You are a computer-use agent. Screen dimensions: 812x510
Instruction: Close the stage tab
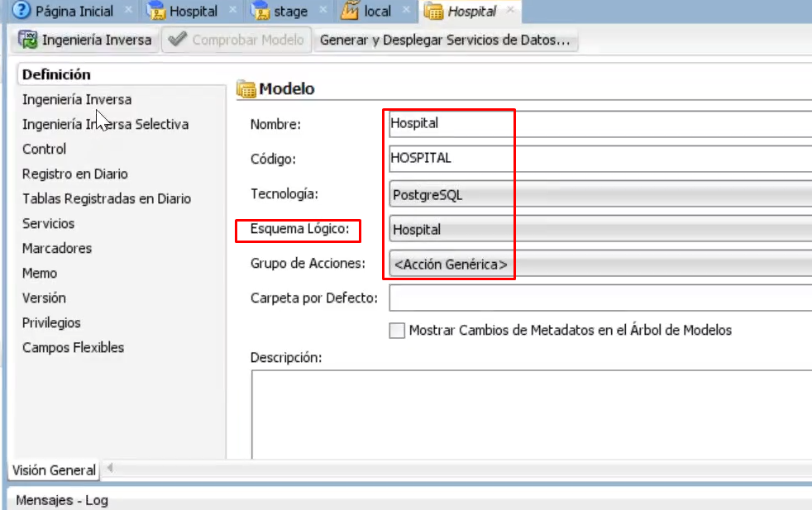[x=322, y=9]
